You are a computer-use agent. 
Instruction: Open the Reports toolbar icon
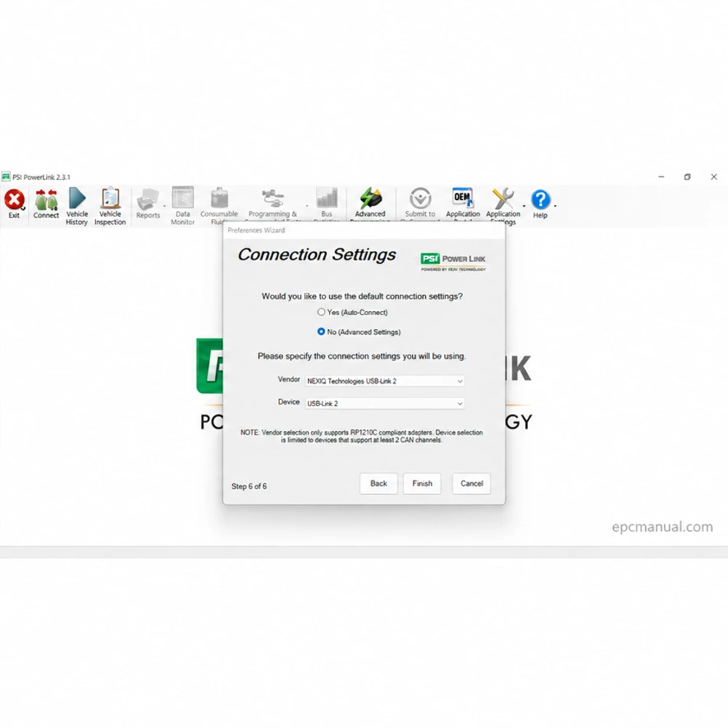(x=148, y=200)
